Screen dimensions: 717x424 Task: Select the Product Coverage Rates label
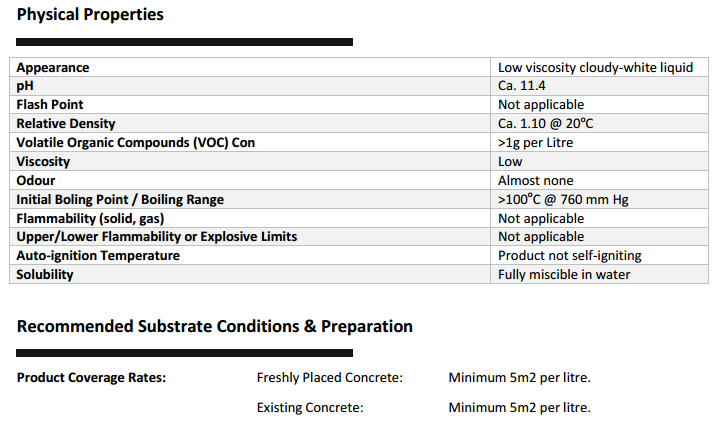tap(91, 378)
